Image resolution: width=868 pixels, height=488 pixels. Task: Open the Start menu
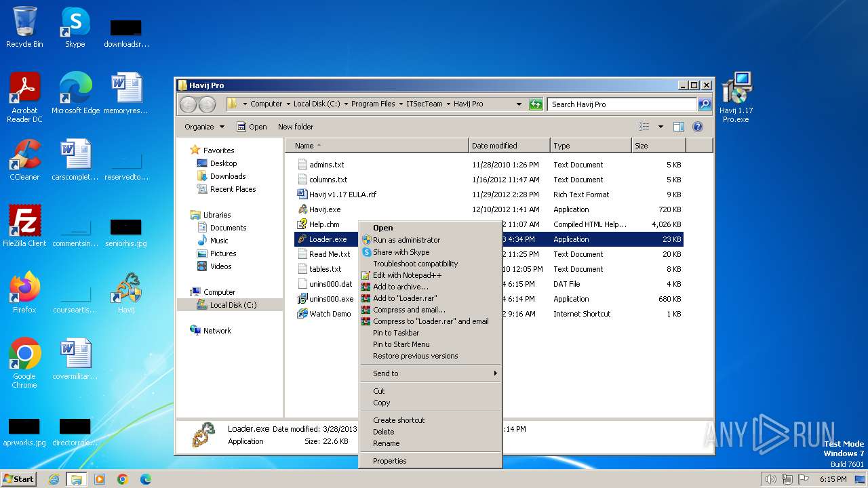tap(19, 479)
